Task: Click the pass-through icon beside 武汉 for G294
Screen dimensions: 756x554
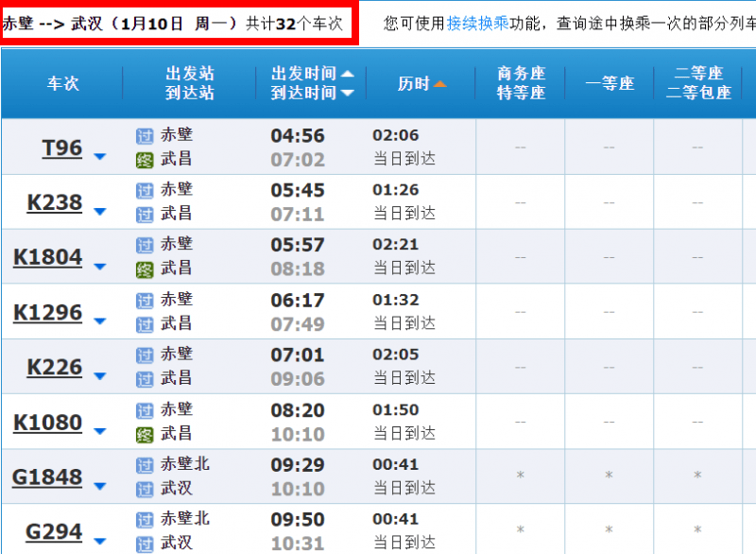Action: click(145, 545)
